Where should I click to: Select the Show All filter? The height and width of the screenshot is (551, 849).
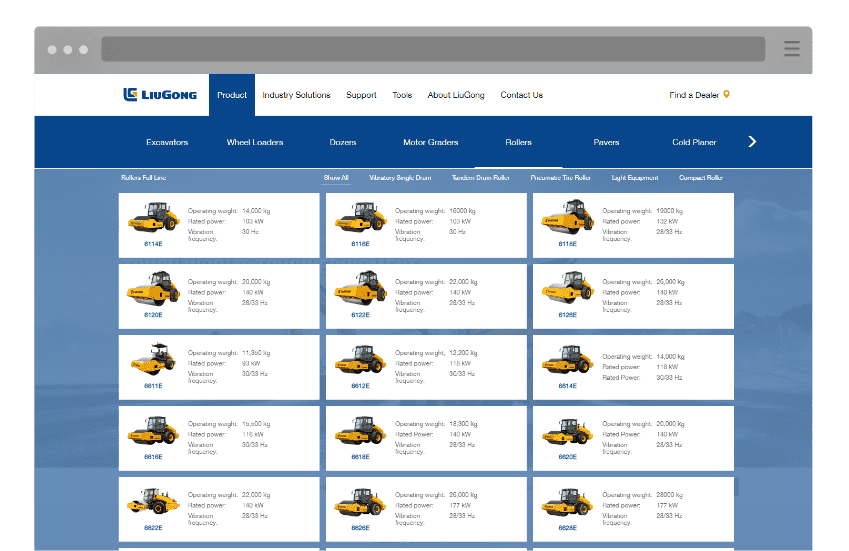tap(336, 178)
